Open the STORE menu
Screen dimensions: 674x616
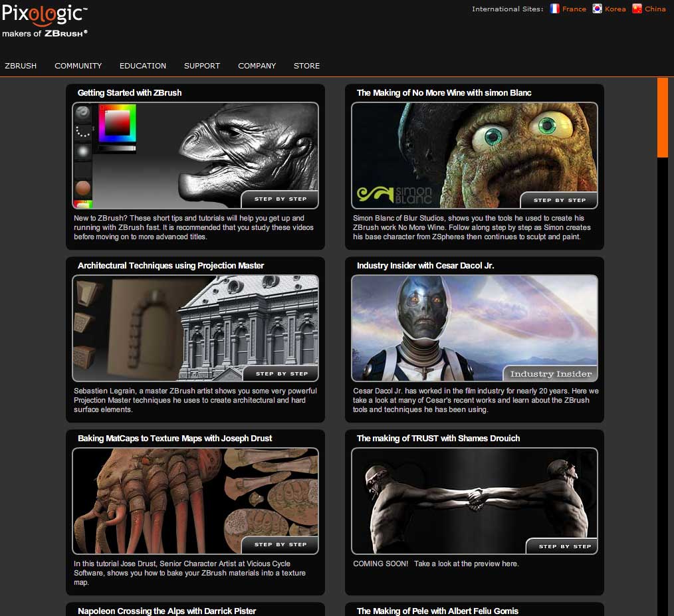306,66
